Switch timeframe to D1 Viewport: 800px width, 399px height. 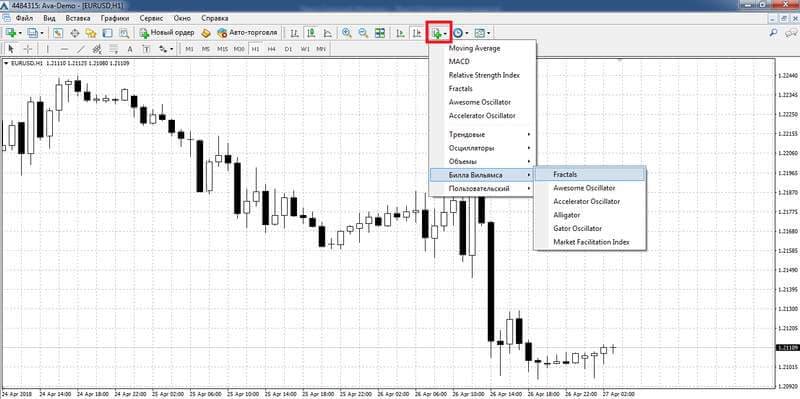click(x=288, y=49)
